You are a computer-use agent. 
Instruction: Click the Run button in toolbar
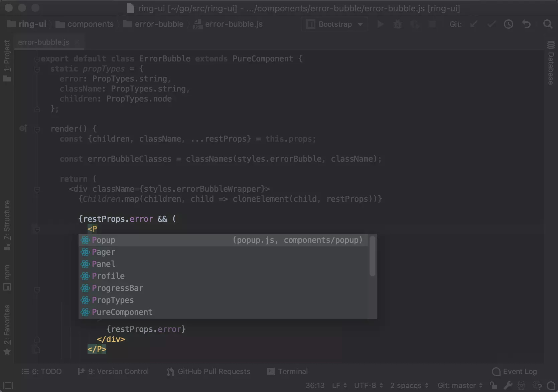pos(380,24)
